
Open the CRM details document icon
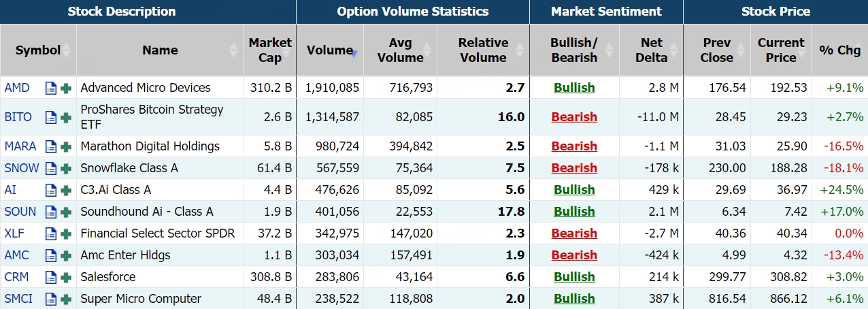point(51,277)
